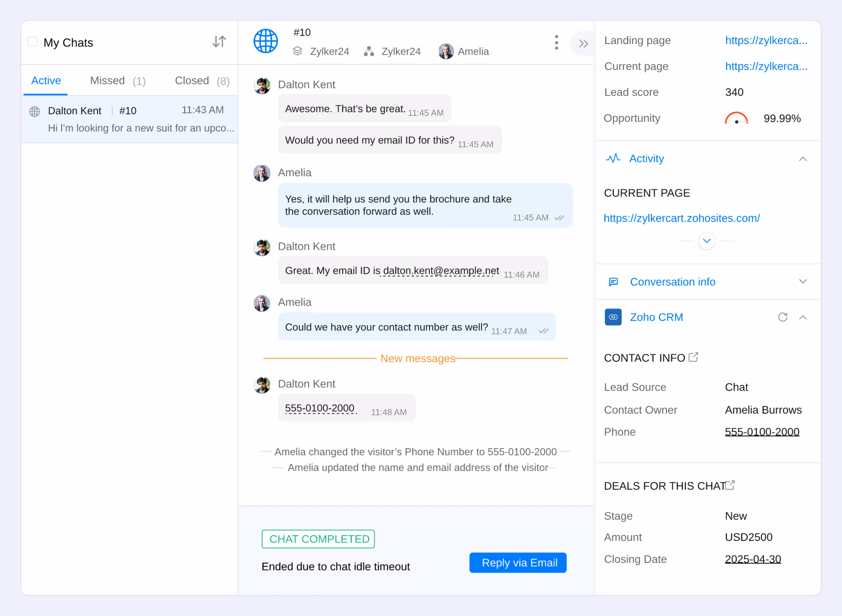Switch to the Active tab
The height and width of the screenshot is (616, 842).
(46, 81)
